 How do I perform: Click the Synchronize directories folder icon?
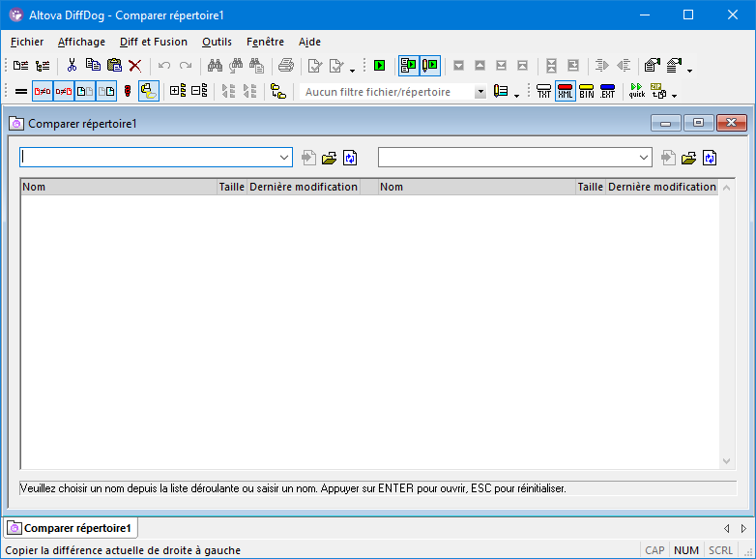tap(278, 91)
